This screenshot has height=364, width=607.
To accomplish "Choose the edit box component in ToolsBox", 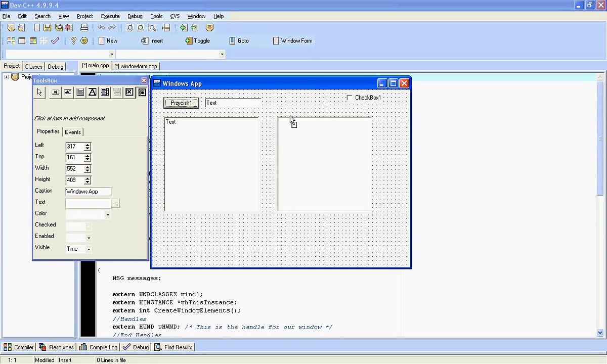I will [x=68, y=92].
